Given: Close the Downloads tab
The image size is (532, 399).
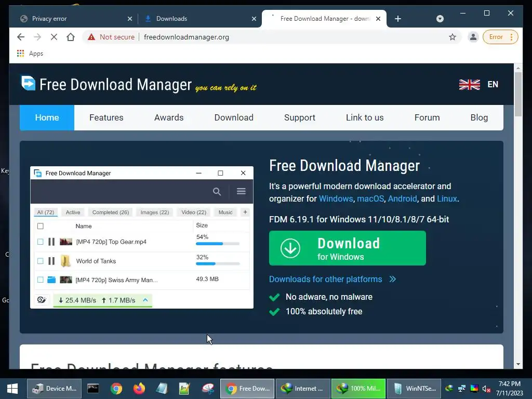Looking at the screenshot, I should [x=254, y=19].
